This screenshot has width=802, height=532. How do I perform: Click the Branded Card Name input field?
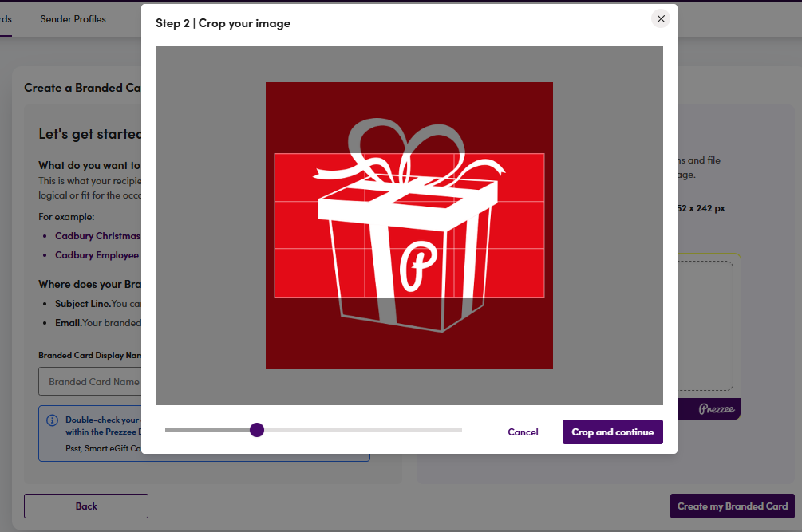[x=90, y=382]
